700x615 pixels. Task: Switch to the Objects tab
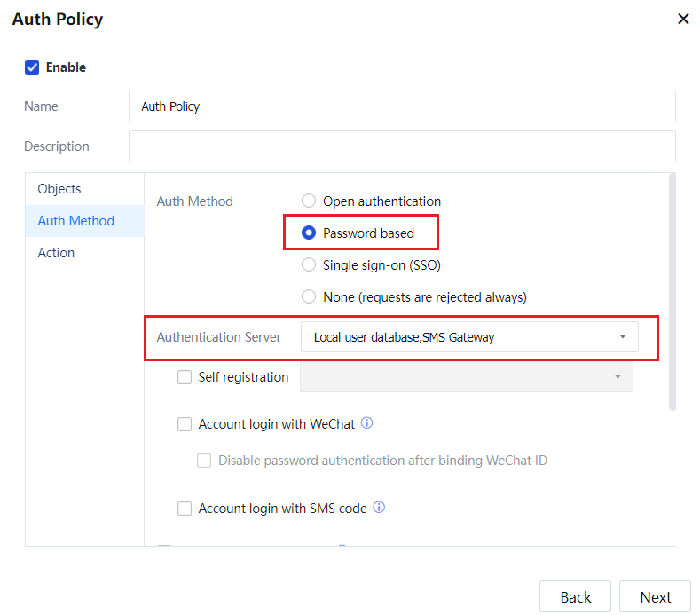(59, 189)
